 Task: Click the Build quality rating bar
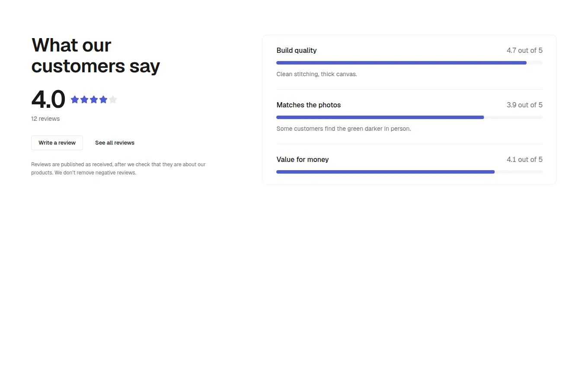409,63
